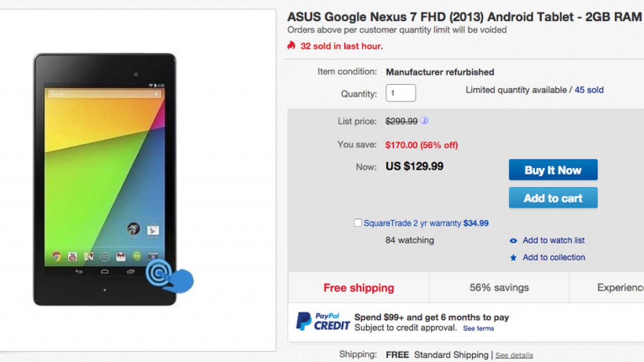Select the Free shipping tab
Image resolution: width=644 pixels, height=362 pixels.
point(359,288)
